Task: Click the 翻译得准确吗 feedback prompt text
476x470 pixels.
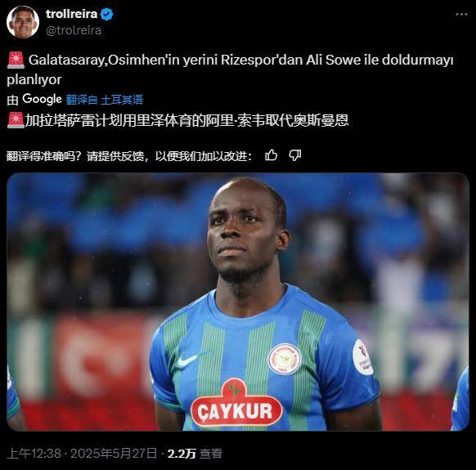Action: coord(129,156)
